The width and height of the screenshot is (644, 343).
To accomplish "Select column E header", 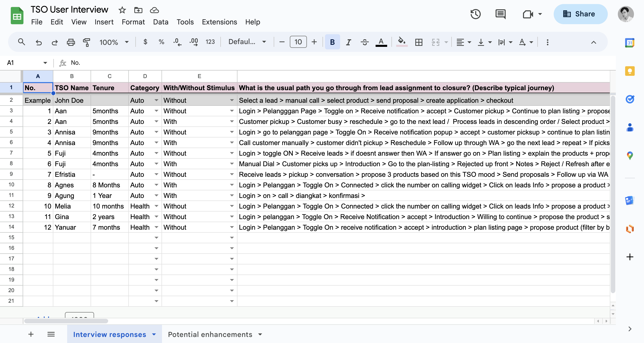I will [x=199, y=76].
